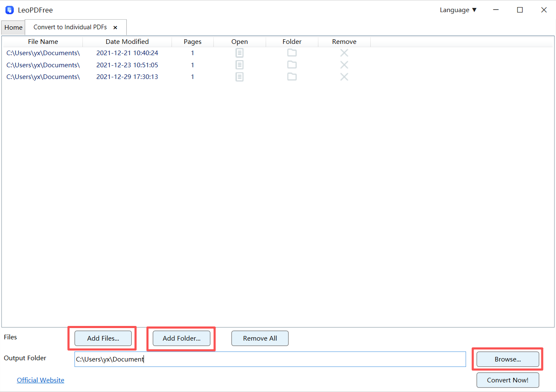
Task: Click the date 2021-12-23 10:51:05
Action: click(127, 65)
